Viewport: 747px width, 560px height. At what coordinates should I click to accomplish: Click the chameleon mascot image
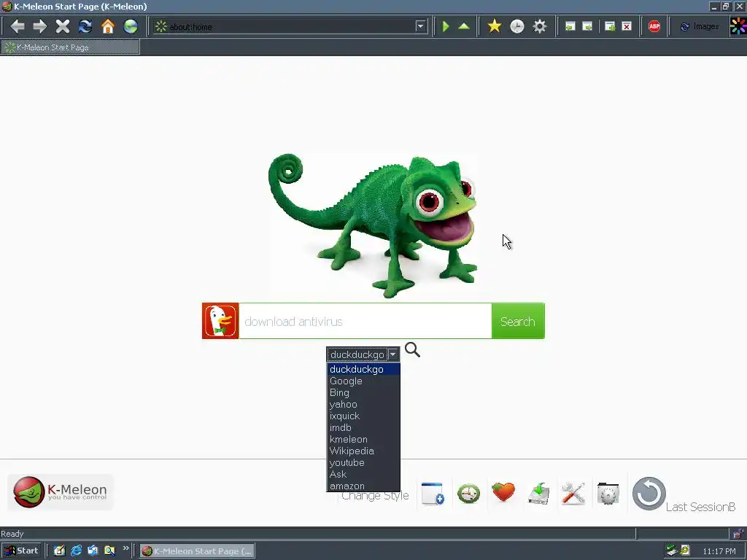point(373,225)
